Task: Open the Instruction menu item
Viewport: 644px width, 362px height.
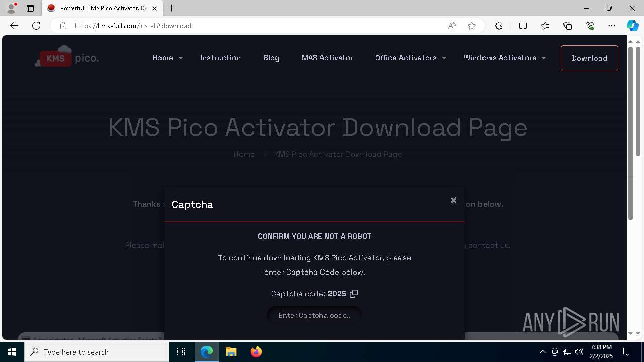Action: [x=220, y=58]
